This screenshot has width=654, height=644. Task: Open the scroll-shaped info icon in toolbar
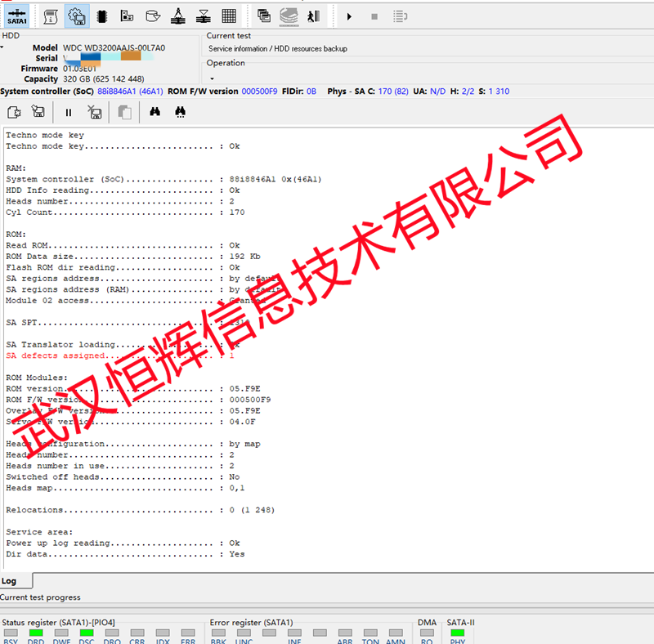[x=50, y=16]
